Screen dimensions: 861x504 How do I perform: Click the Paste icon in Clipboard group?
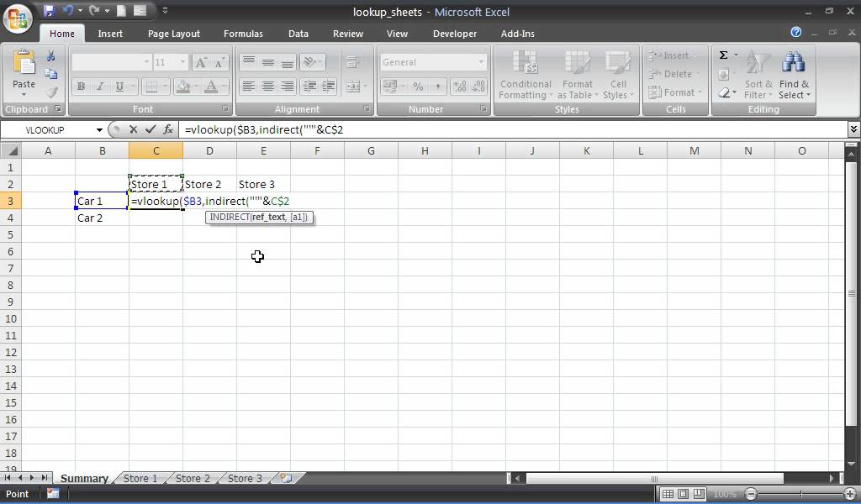[24, 70]
